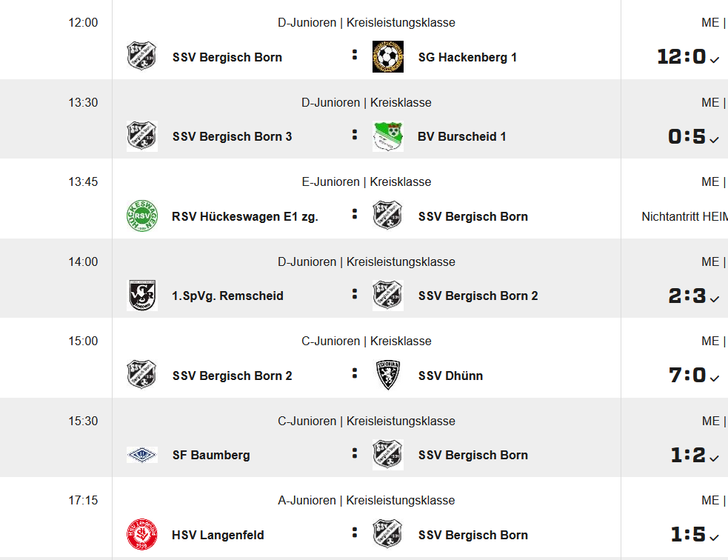
Task: Expand the 12:0 result details chevron
Action: click(x=715, y=59)
